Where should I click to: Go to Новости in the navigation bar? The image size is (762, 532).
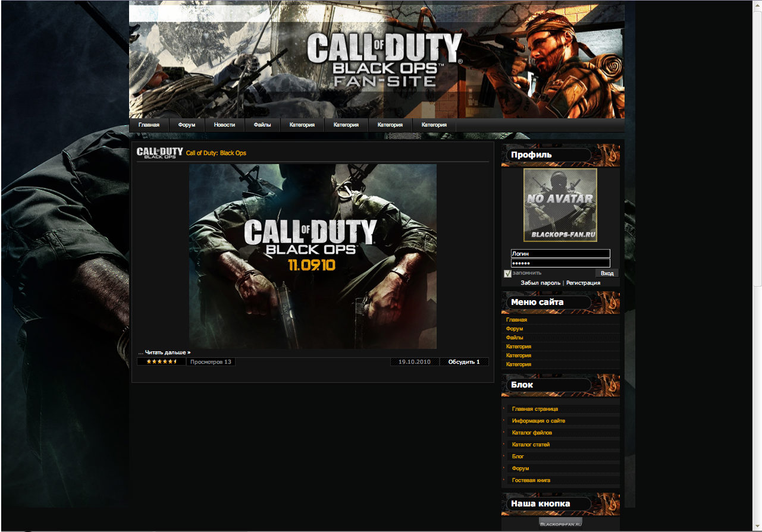coord(225,125)
